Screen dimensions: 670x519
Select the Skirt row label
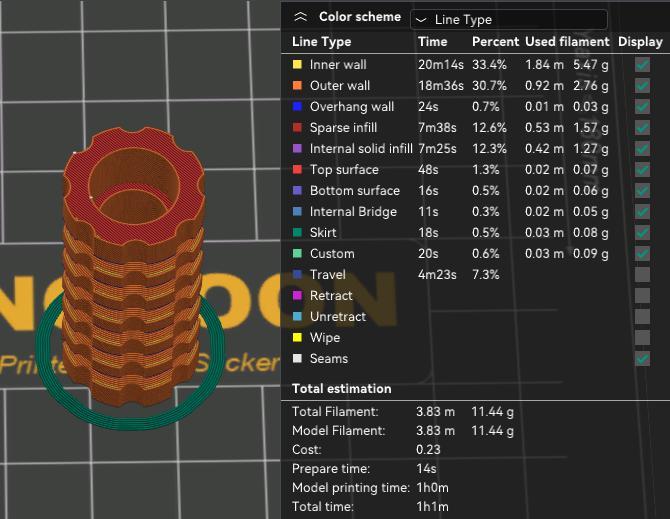pyautogui.click(x=323, y=232)
